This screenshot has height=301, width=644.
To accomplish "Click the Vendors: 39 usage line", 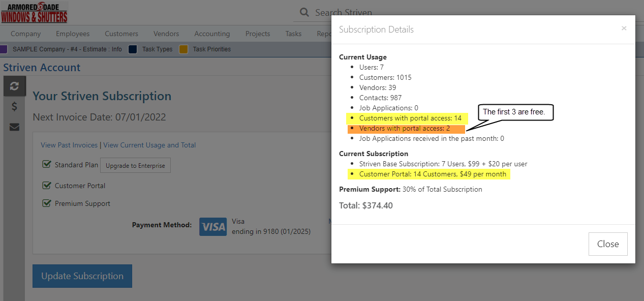I will click(378, 87).
